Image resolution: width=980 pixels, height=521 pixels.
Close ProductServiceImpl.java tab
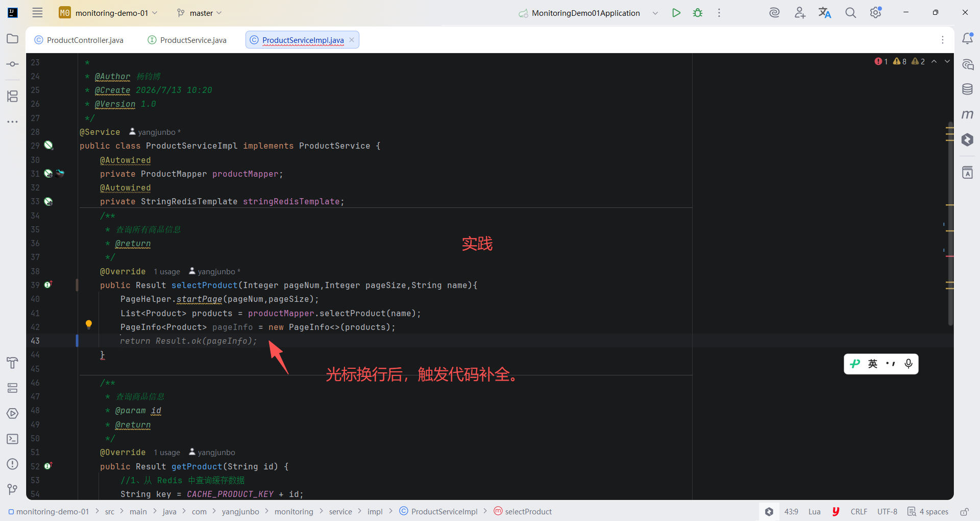[x=352, y=40]
